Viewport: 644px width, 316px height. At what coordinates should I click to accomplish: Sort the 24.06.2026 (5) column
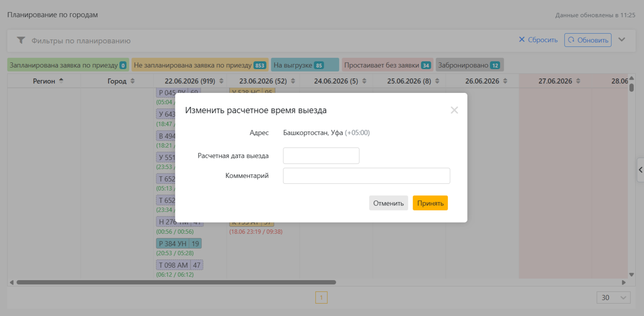pyautogui.click(x=364, y=81)
